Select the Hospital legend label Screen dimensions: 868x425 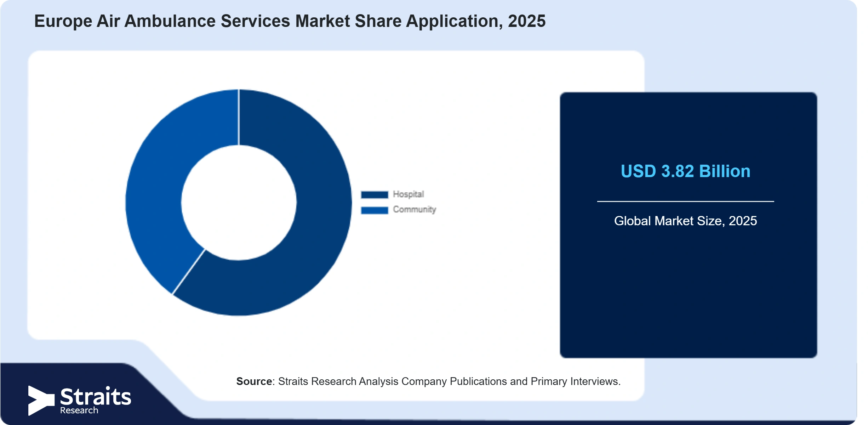(408, 194)
